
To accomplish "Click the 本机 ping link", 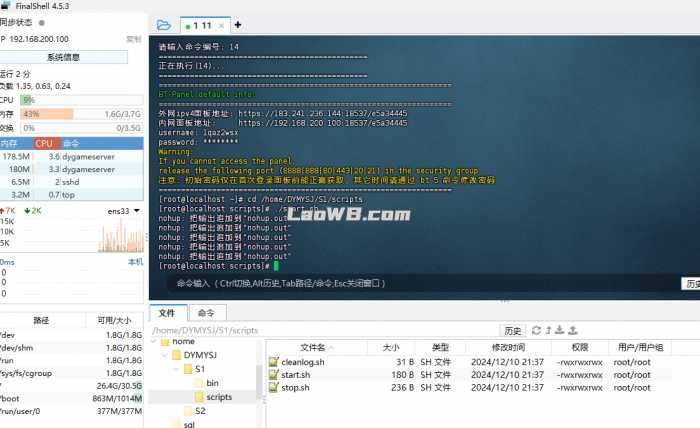I will click(136, 262).
